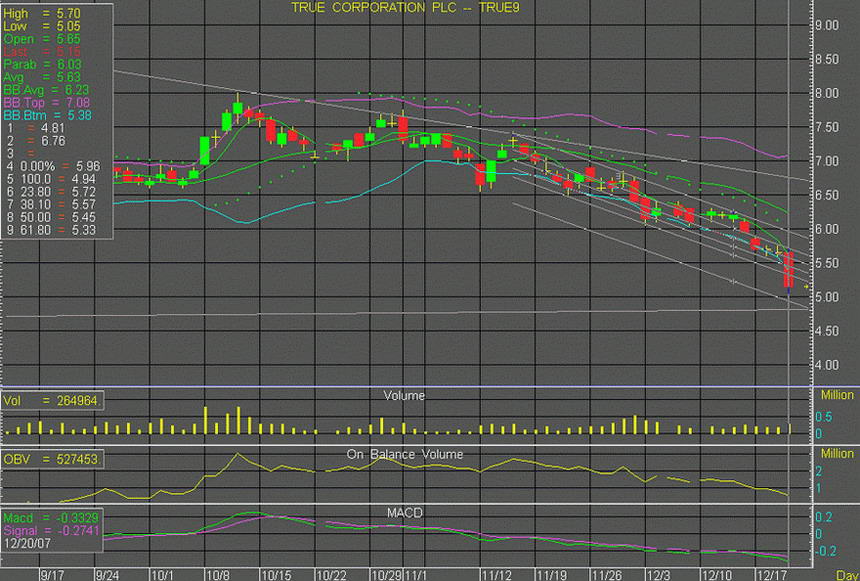This screenshot has width=860, height=581.
Task: Click the Macd = -0.3329 readout
Action: [x=52, y=518]
